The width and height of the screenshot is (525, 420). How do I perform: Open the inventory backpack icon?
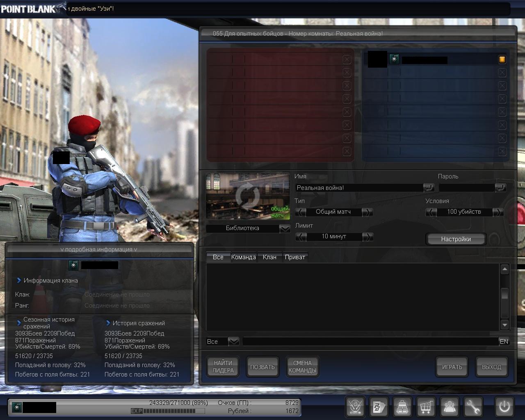point(402,407)
